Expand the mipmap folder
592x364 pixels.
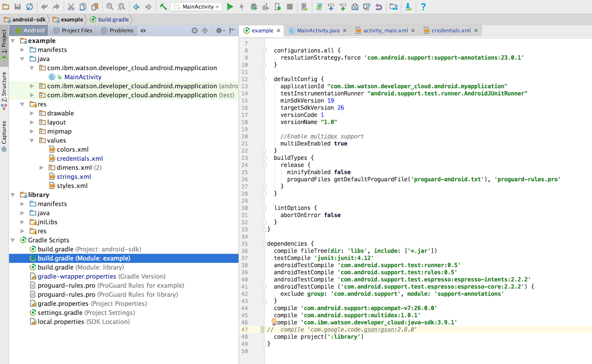tap(32, 131)
